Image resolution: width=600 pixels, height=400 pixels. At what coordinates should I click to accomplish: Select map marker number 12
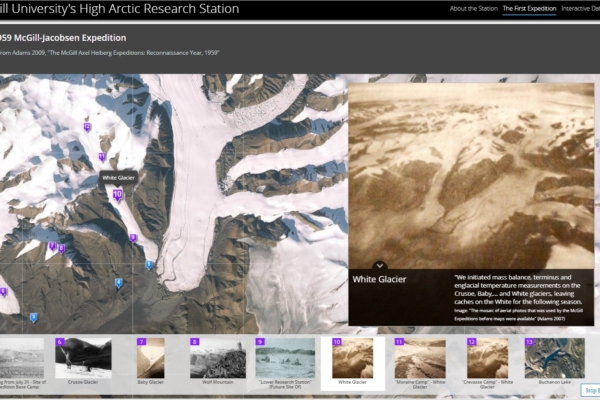click(88, 127)
